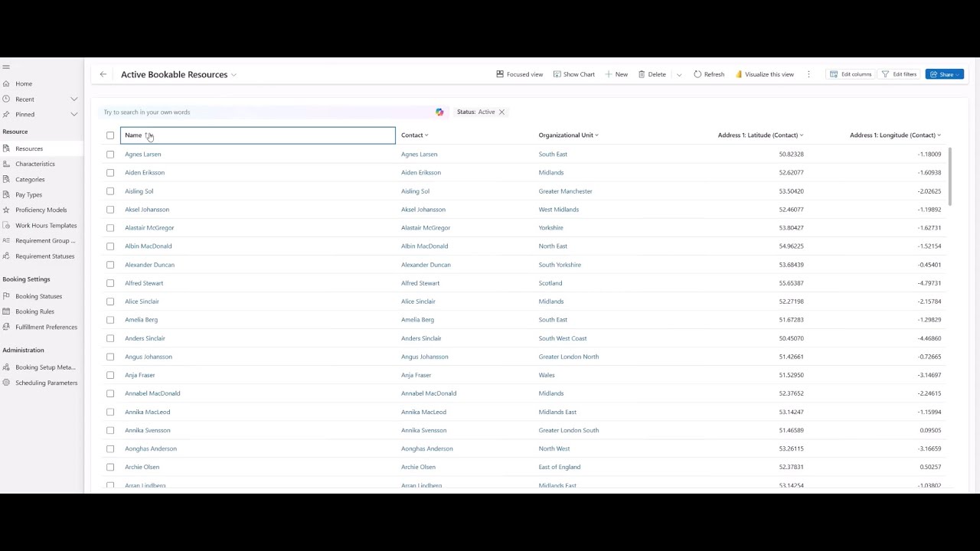Click latitude value 53.26115
This screenshot has width=980, height=551.
click(791, 448)
